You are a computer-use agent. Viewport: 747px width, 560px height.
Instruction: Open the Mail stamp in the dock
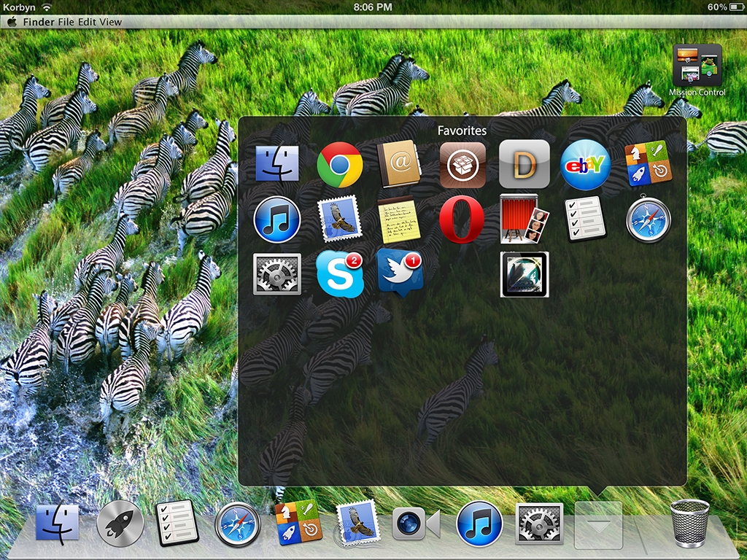pos(358,524)
